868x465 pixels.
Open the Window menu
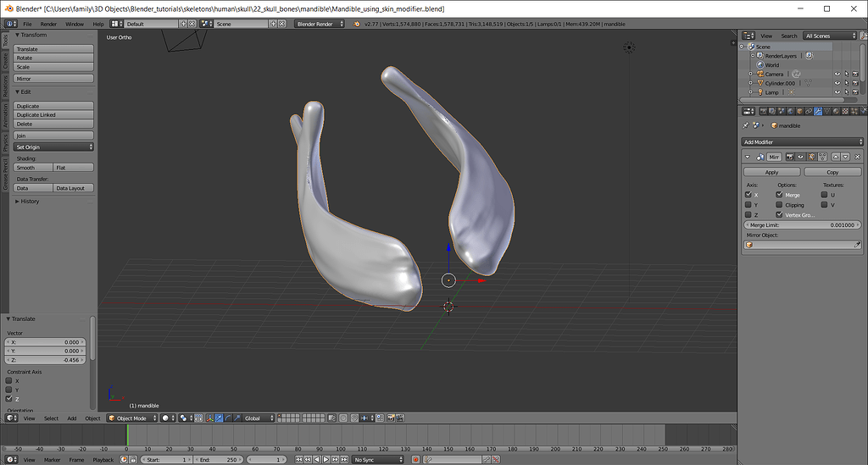point(75,24)
